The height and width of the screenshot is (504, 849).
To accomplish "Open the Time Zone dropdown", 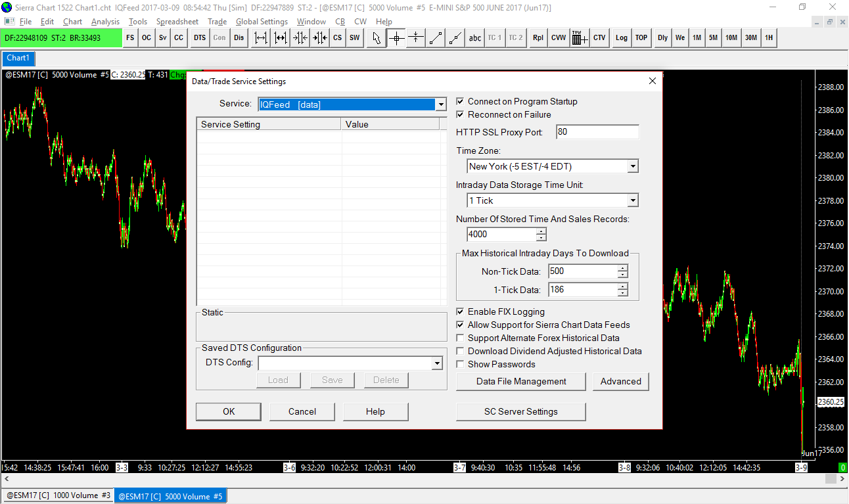I will click(633, 167).
